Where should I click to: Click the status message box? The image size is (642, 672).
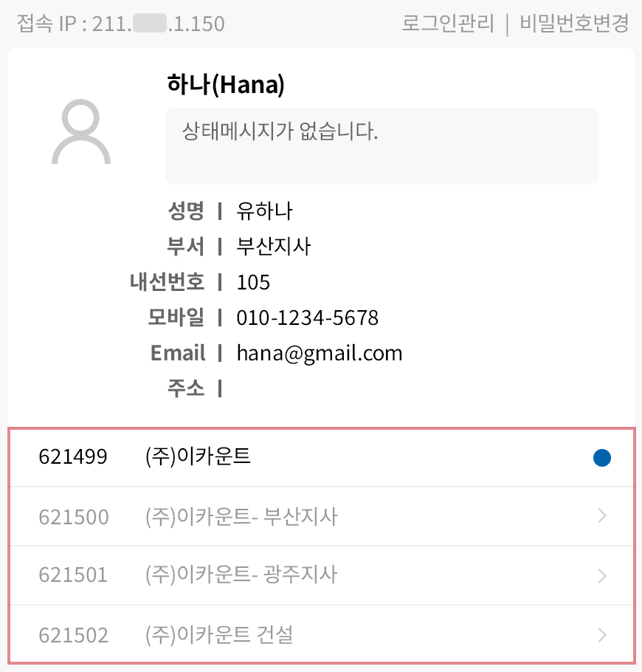tap(382, 145)
